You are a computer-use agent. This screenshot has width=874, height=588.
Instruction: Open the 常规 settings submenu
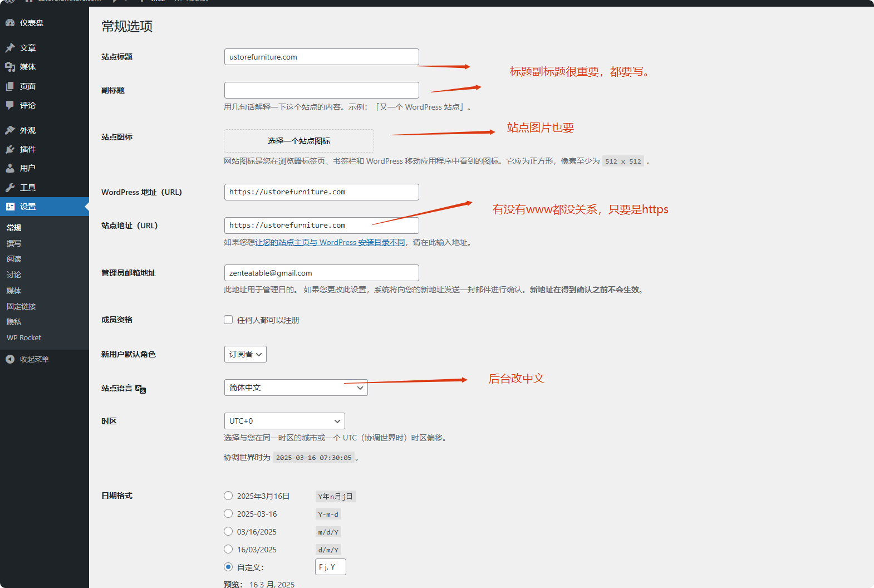14,228
